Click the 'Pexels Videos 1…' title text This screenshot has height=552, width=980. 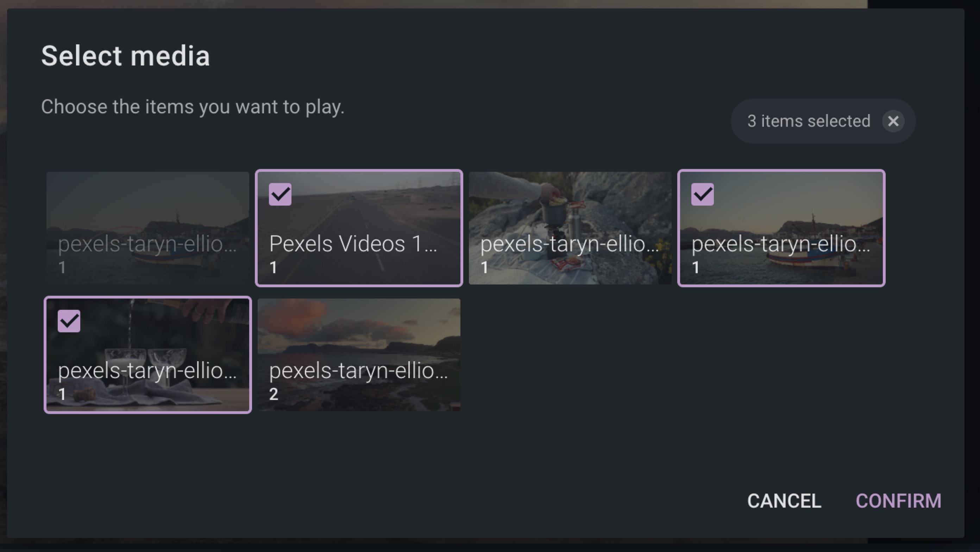[x=353, y=244]
